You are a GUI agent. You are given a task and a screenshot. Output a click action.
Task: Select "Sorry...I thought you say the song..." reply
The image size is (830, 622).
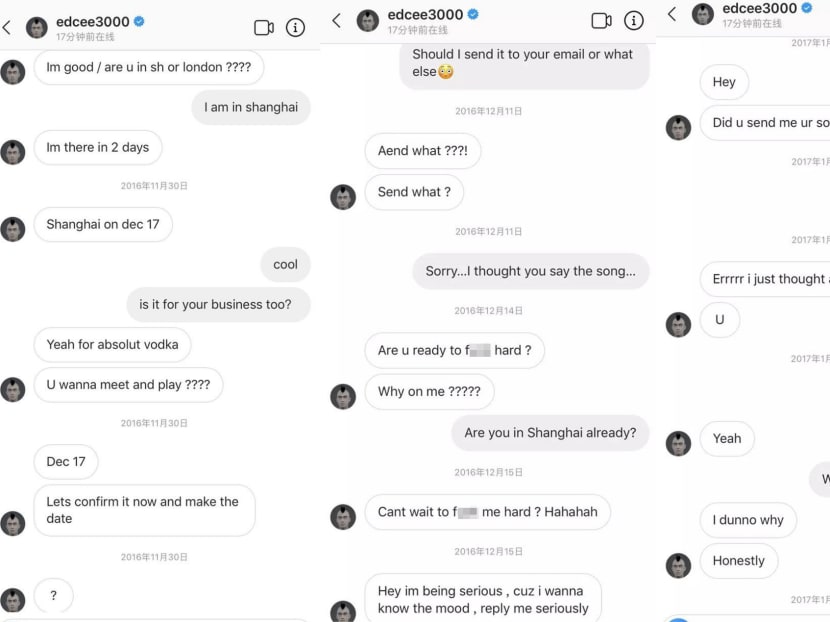[531, 271]
